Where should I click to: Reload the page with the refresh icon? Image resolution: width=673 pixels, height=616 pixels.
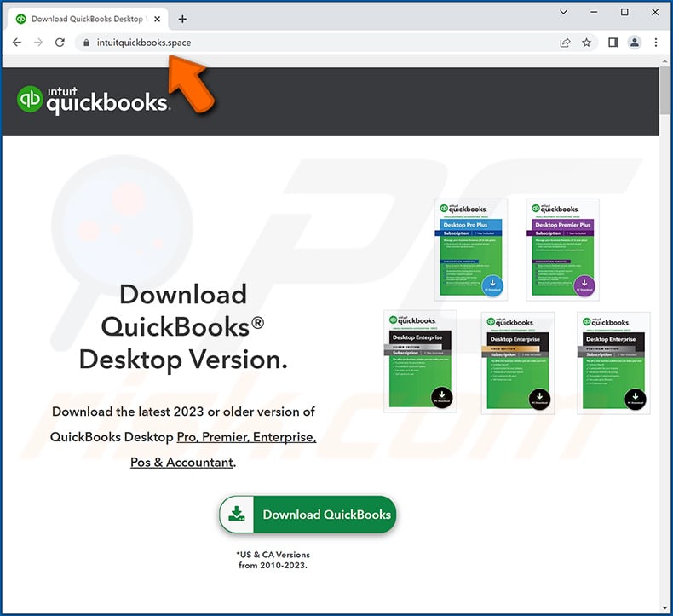(60, 43)
